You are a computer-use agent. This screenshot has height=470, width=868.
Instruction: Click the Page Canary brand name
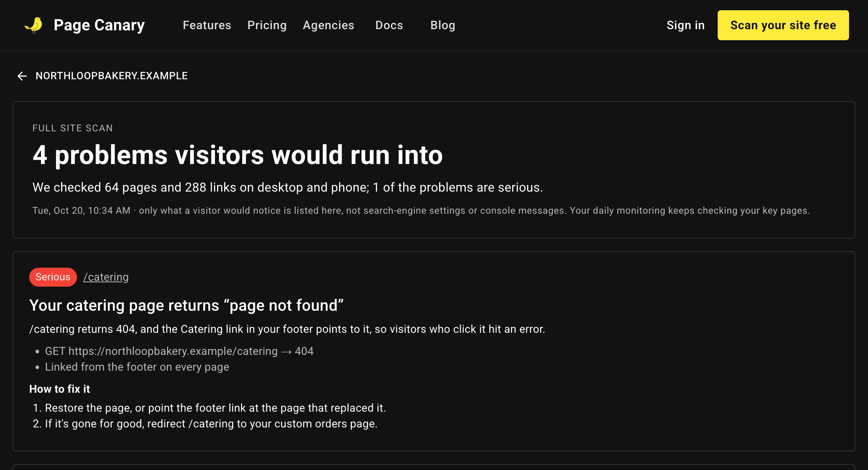coord(99,25)
